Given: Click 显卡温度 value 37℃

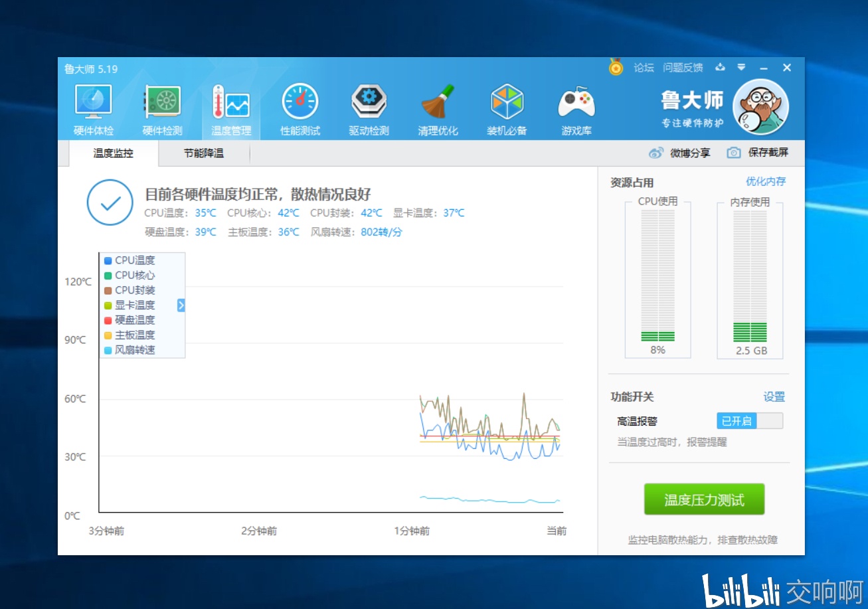Looking at the screenshot, I should point(454,213).
